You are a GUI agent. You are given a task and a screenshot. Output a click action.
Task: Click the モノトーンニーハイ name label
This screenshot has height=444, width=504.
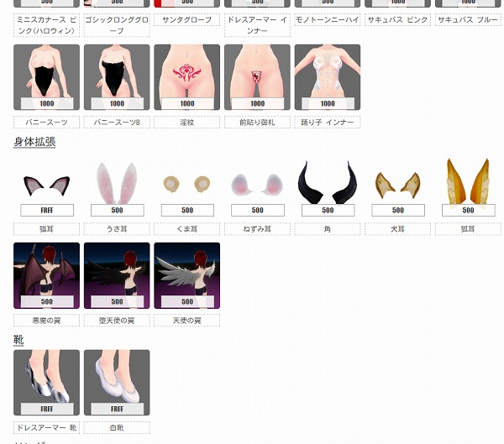coord(328,19)
